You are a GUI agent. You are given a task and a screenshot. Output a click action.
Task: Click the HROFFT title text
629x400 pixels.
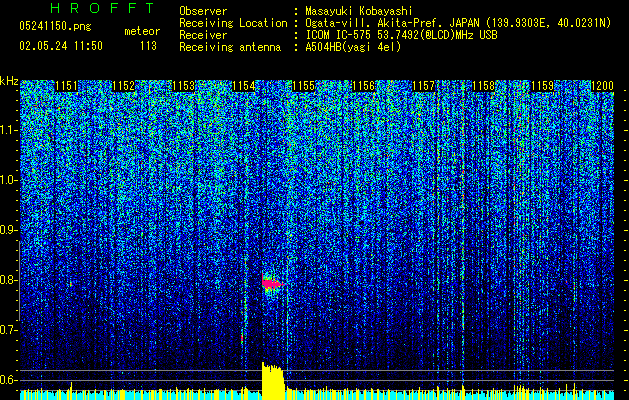[x=102, y=8]
